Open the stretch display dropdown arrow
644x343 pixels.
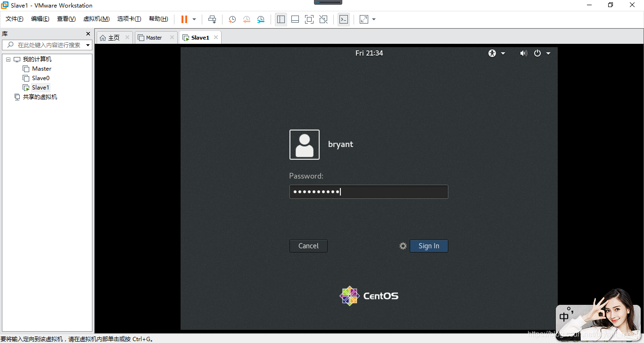click(374, 19)
